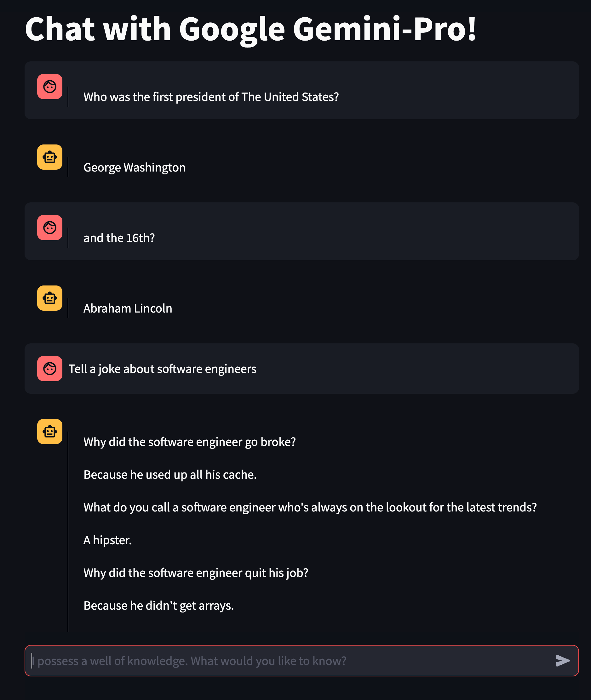Click robot avatar beside the jokes response
The width and height of the screenshot is (591, 700).
coord(49,432)
